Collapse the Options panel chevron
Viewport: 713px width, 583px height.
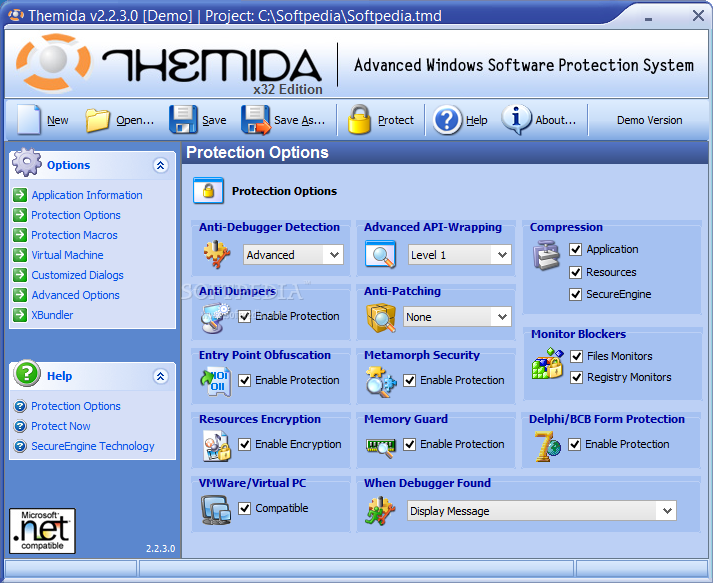coord(161,165)
